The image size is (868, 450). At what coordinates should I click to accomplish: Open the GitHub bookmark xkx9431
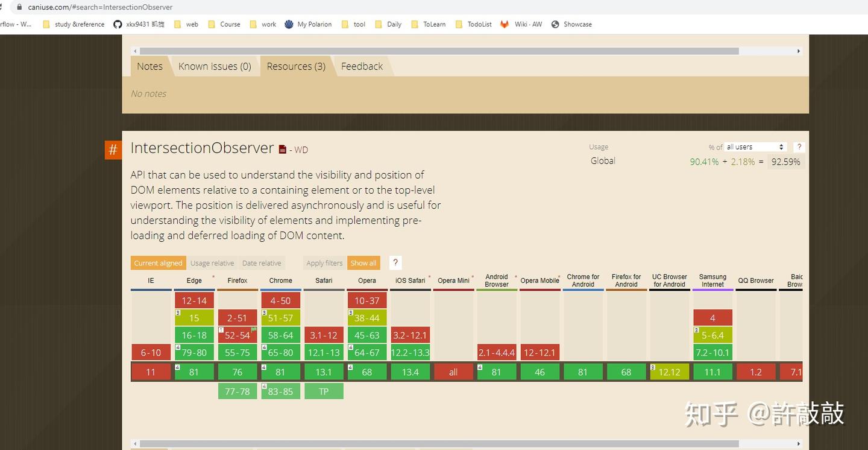(x=139, y=24)
